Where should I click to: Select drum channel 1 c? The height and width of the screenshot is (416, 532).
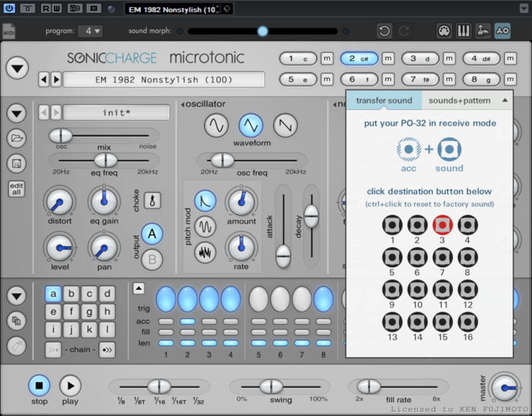point(298,58)
